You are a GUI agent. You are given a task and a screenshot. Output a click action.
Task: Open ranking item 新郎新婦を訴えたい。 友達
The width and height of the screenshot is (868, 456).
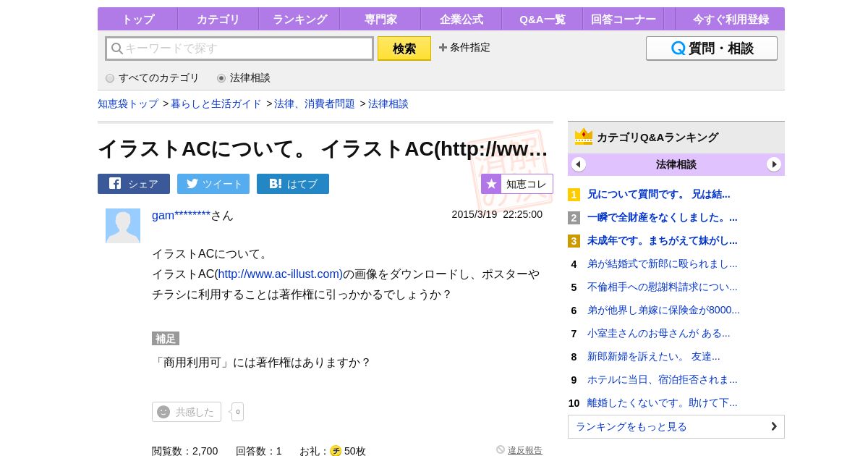pyautogui.click(x=653, y=356)
